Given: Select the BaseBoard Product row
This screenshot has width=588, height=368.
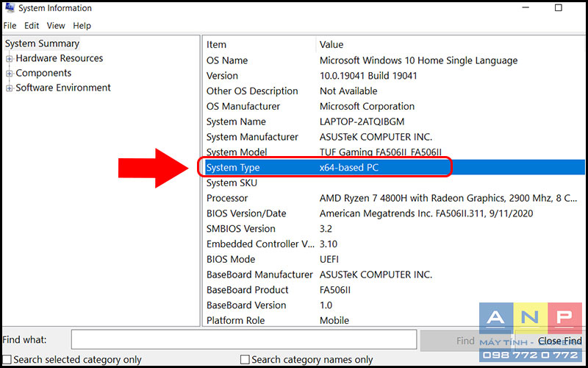Looking at the screenshot, I should pyautogui.click(x=394, y=290).
